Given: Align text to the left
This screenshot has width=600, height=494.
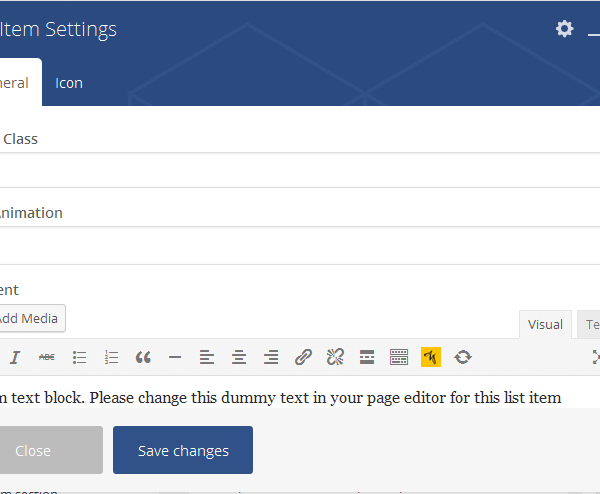Looking at the screenshot, I should coord(207,357).
